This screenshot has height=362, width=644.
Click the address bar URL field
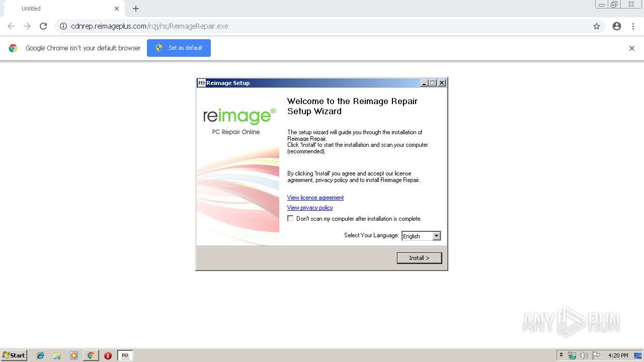(x=330, y=26)
